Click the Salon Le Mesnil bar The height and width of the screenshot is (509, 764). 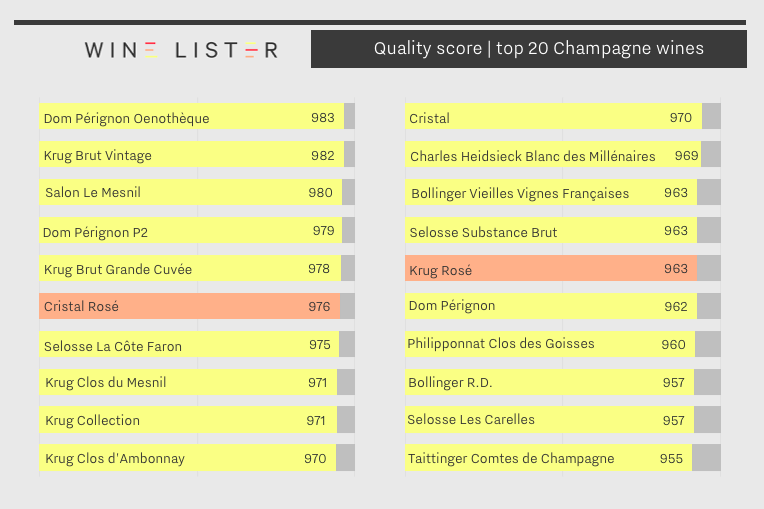(191, 192)
